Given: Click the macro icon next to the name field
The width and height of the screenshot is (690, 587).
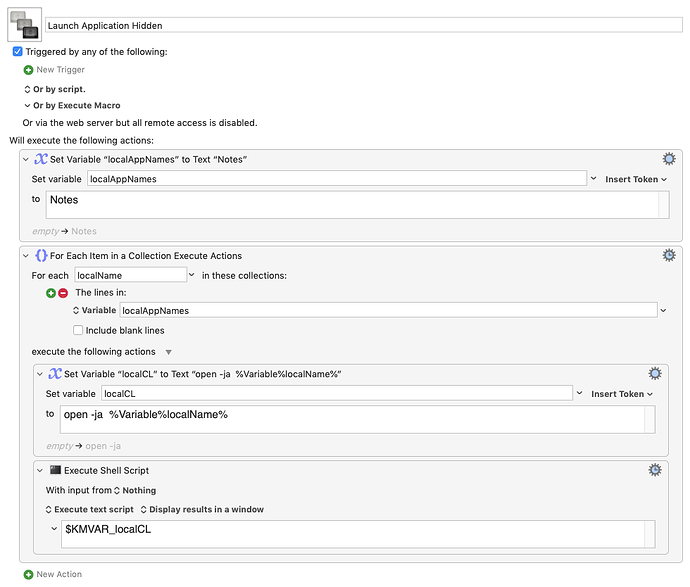Looking at the screenshot, I should (x=25, y=23).
